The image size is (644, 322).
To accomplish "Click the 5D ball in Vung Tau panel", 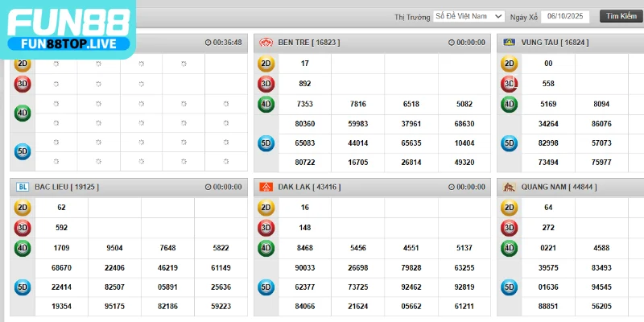I will pyautogui.click(x=510, y=143).
